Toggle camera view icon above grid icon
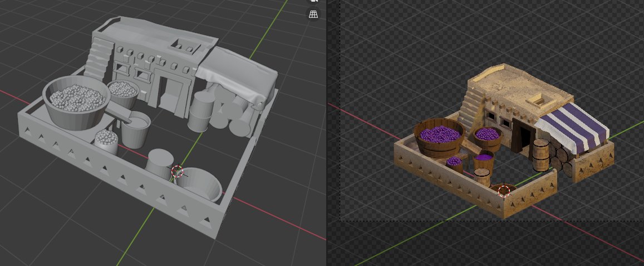This screenshot has height=266, width=644. pyautogui.click(x=313, y=1)
